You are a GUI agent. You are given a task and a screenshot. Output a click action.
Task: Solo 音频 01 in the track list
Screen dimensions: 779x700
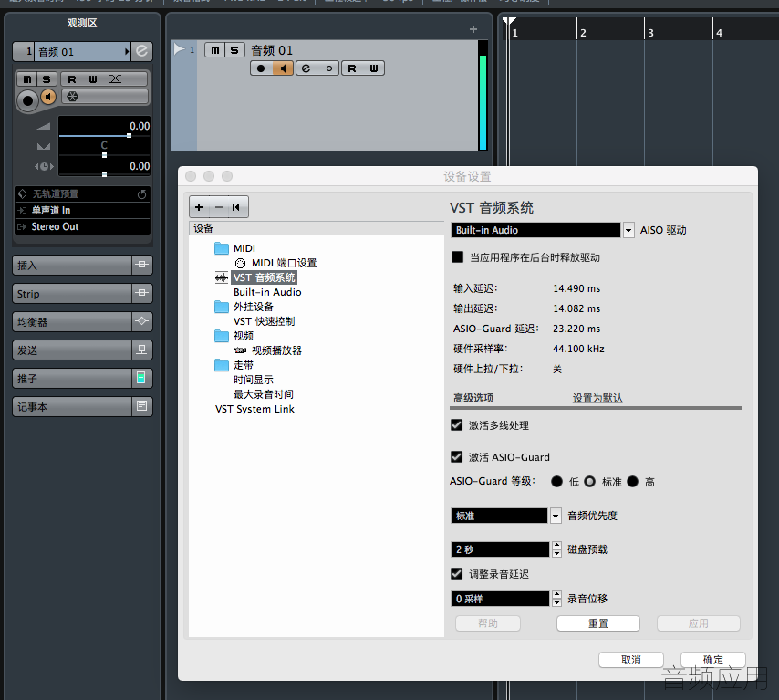click(234, 50)
